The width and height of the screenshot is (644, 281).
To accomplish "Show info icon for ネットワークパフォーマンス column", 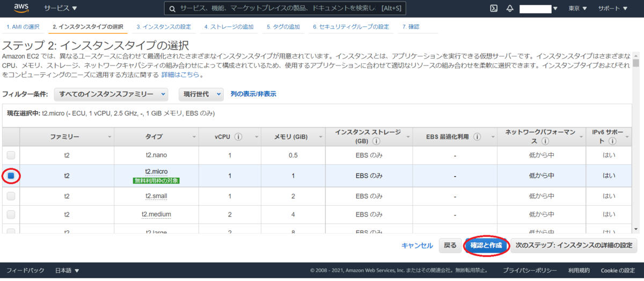I will 546,141.
